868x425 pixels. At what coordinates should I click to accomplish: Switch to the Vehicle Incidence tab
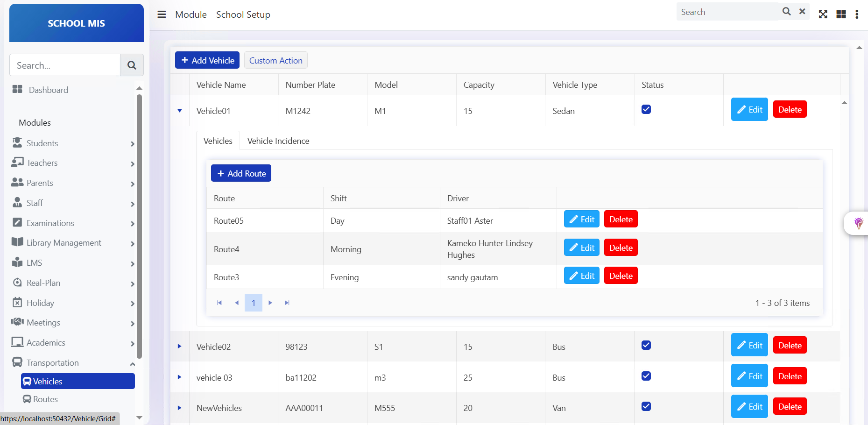coord(278,141)
